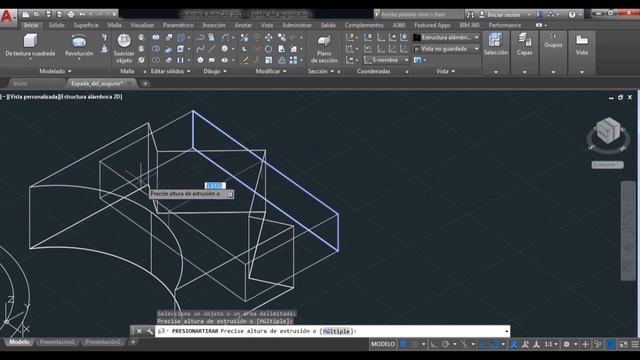Expand the Modificar panel dropdown
This screenshot has width=640, height=360.
point(271,71)
